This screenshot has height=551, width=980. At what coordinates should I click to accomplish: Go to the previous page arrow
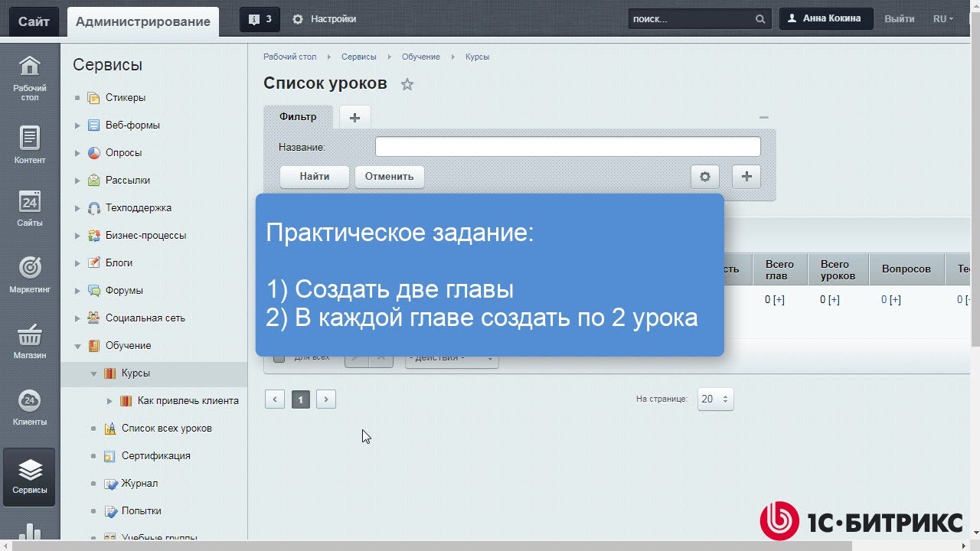pyautogui.click(x=275, y=399)
